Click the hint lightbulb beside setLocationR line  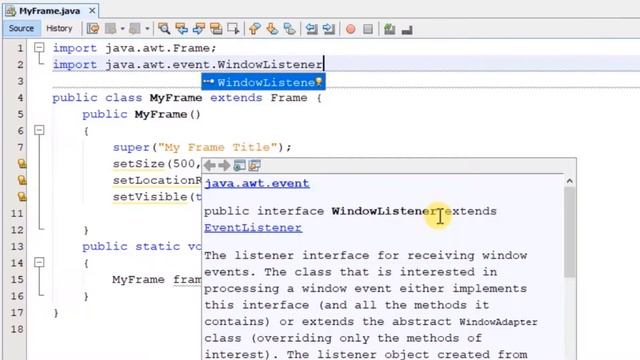[22, 180]
